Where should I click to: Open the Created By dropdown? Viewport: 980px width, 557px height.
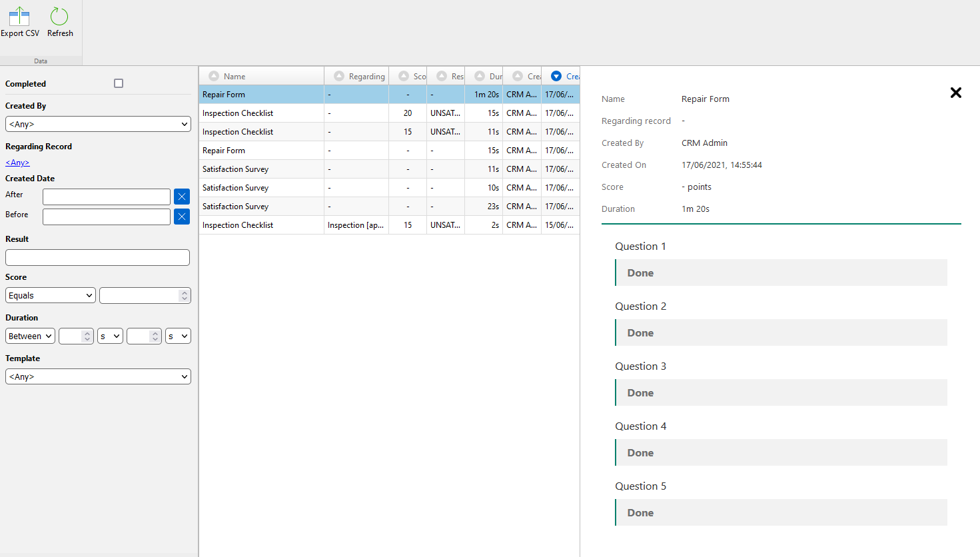(98, 124)
